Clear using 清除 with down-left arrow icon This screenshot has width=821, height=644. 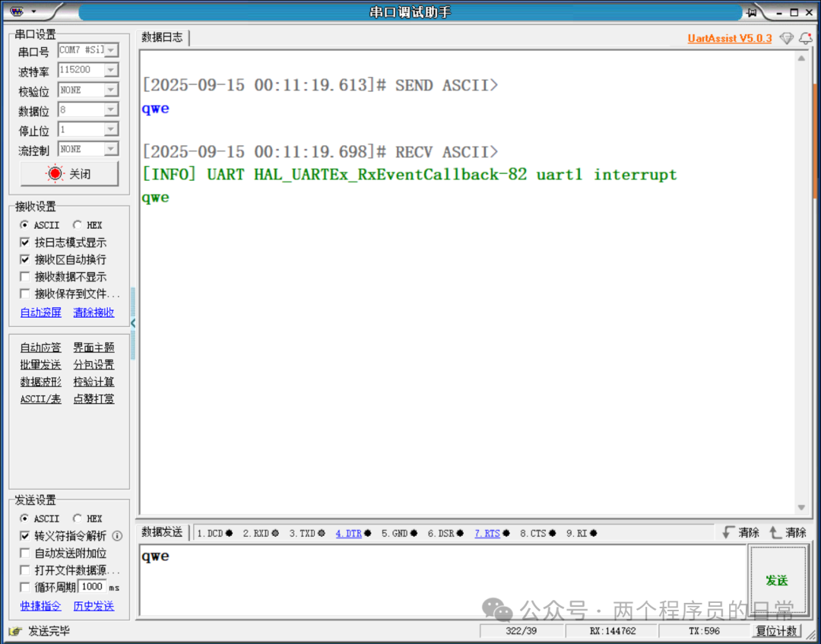[740, 533]
